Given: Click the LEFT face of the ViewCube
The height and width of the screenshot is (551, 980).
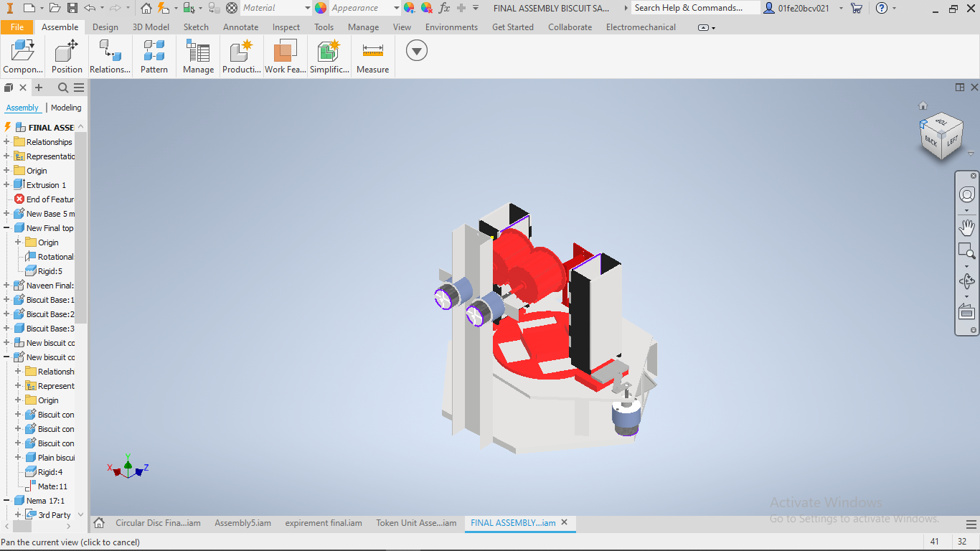Looking at the screenshot, I should coord(952,141).
